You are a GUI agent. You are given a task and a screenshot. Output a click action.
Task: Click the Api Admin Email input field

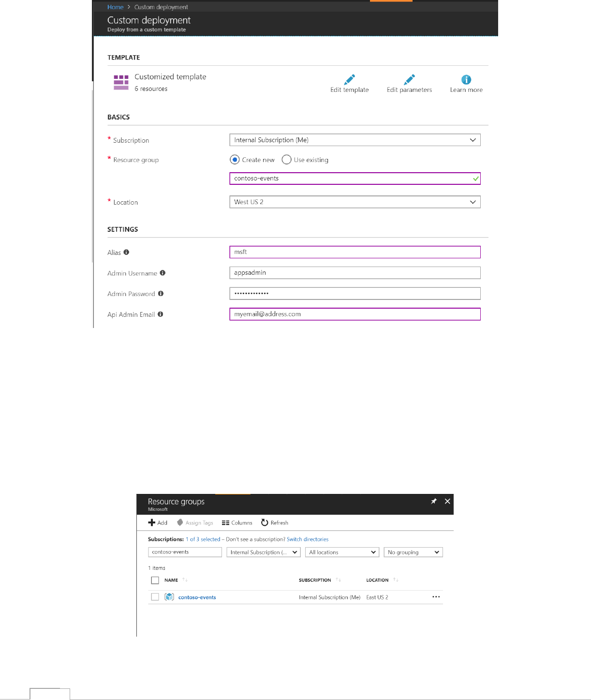click(355, 314)
